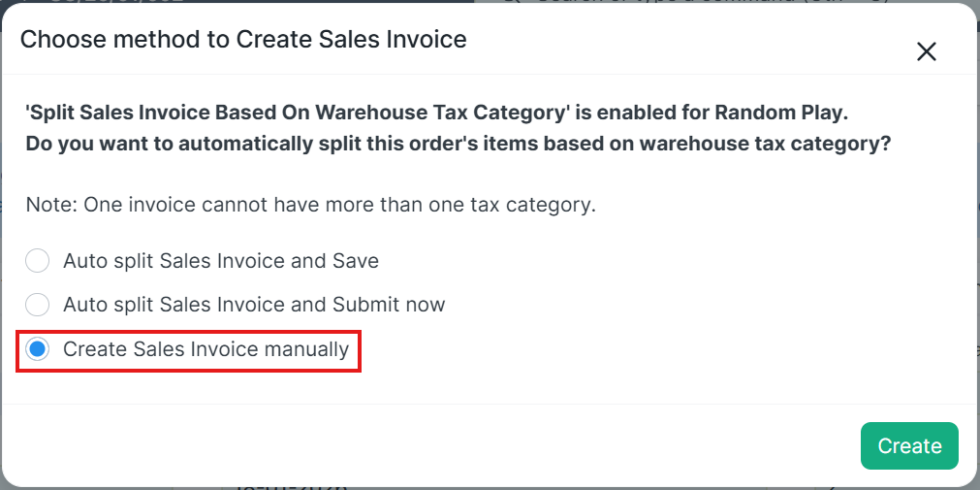Screen dimensions: 980x490
Task: Click the dialog title 'Choose method to Create Sales Invoice'
Action: tap(243, 40)
